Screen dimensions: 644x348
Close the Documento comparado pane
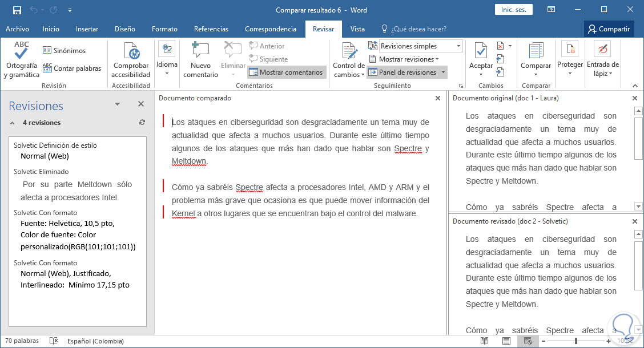coord(438,98)
